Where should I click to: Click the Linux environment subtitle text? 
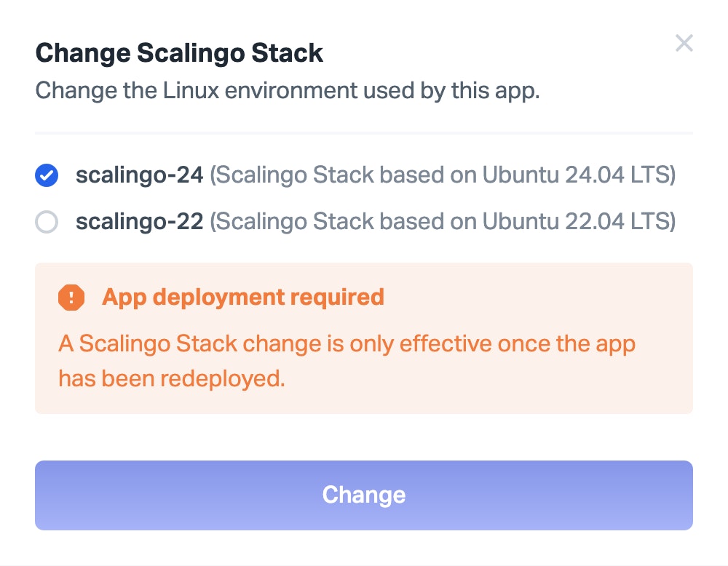287,92
